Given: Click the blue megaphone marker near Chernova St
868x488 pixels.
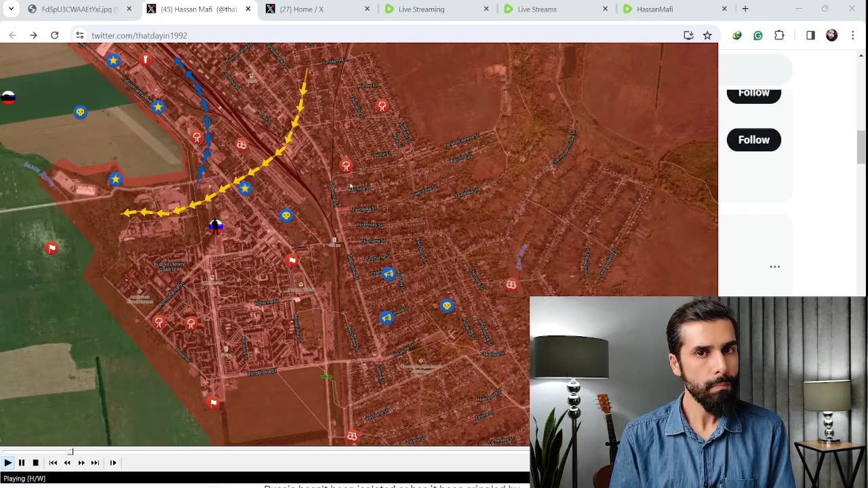Looking at the screenshot, I should [x=389, y=274].
